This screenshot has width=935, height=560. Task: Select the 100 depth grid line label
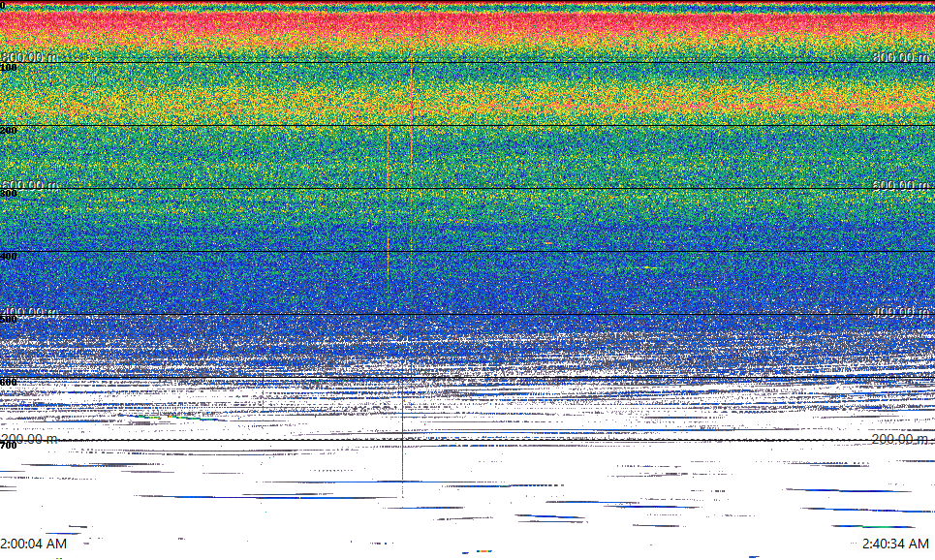(9, 68)
